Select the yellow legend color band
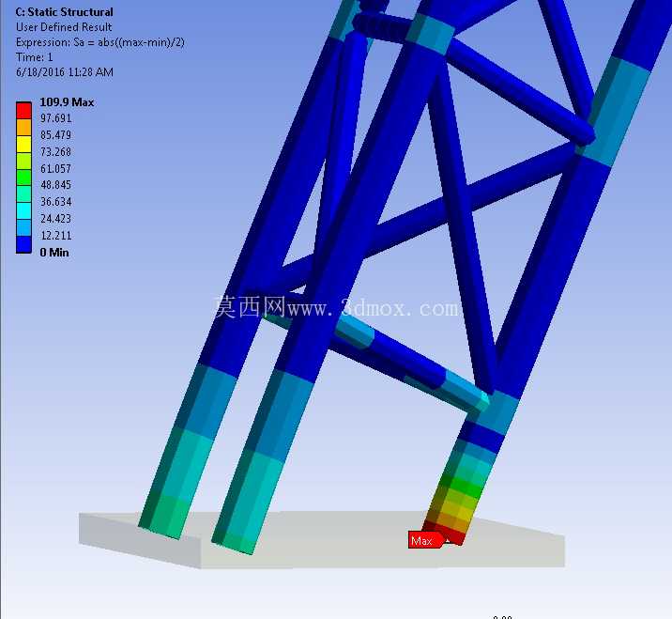Screen dimensions: 672x619 [23, 144]
